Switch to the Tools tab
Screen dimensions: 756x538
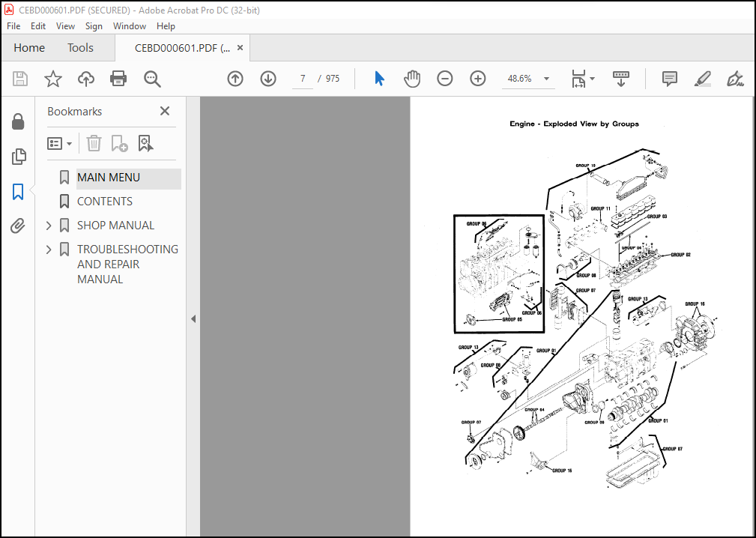pyautogui.click(x=80, y=48)
